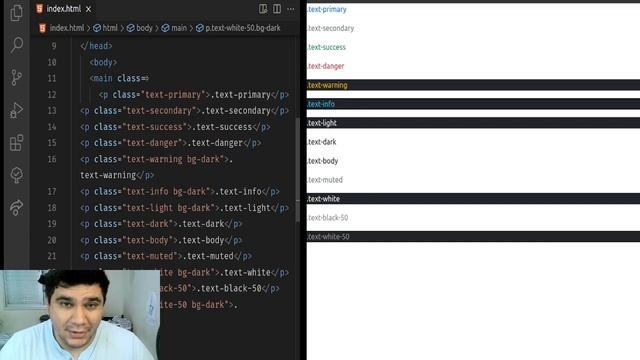Open the Extensions panel
Image resolution: width=640 pixels, height=360 pixels.
[x=16, y=142]
